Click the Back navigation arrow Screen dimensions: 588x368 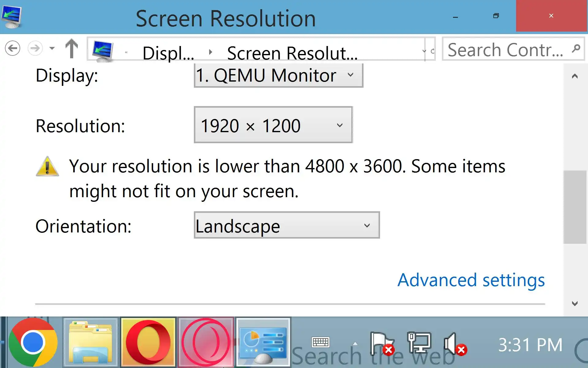click(x=13, y=48)
